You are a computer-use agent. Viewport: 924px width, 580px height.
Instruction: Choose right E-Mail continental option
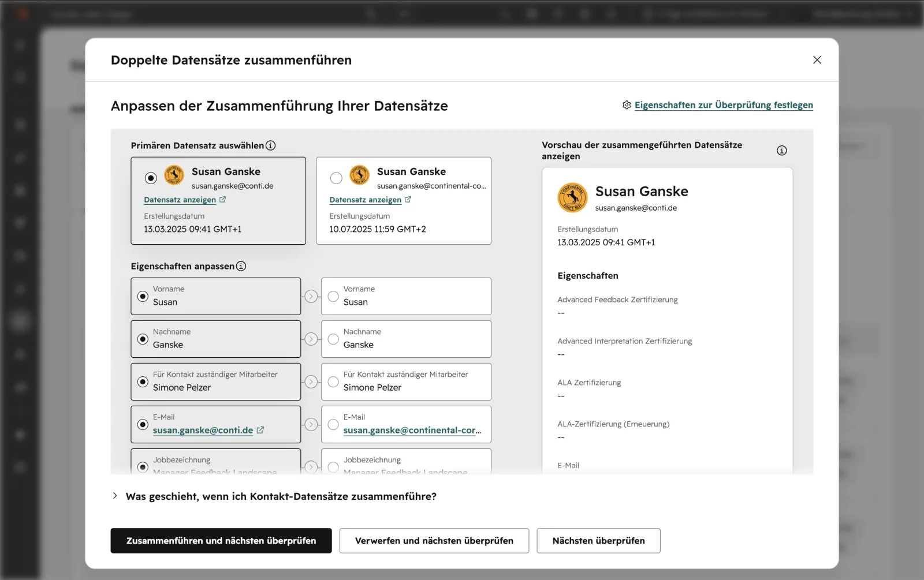coord(333,424)
